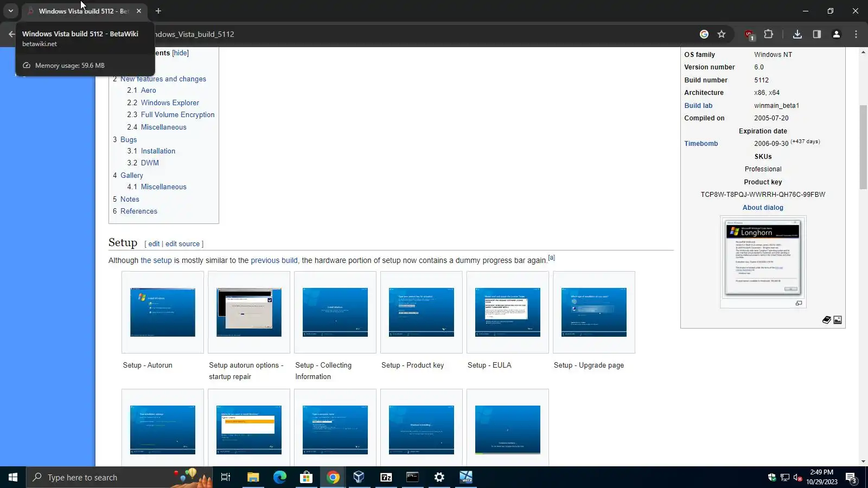The width and height of the screenshot is (868, 488).
Task: Click the scrollbar down arrow
Action: point(863,461)
